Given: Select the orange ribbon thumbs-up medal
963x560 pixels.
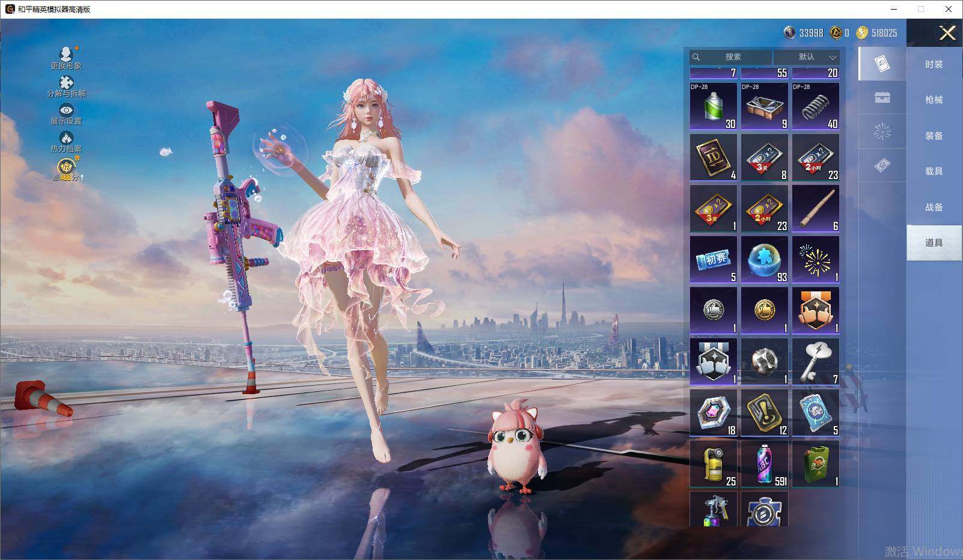Looking at the screenshot, I should (x=816, y=311).
